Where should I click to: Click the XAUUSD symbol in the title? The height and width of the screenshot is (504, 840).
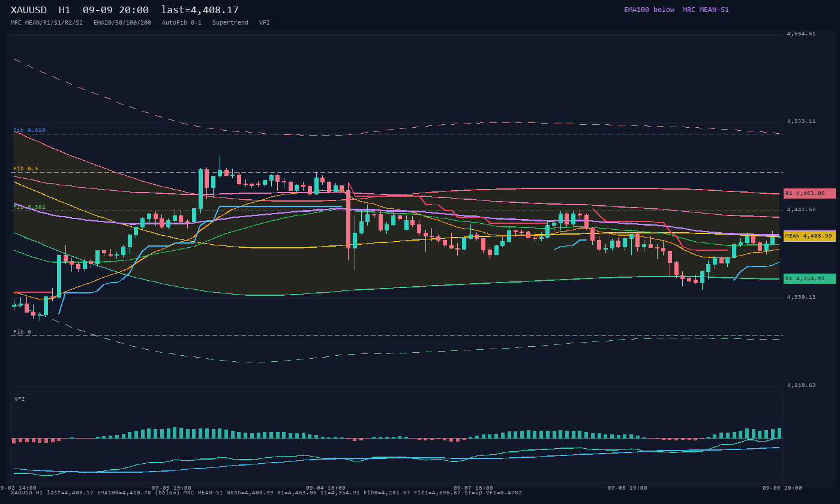(x=30, y=10)
